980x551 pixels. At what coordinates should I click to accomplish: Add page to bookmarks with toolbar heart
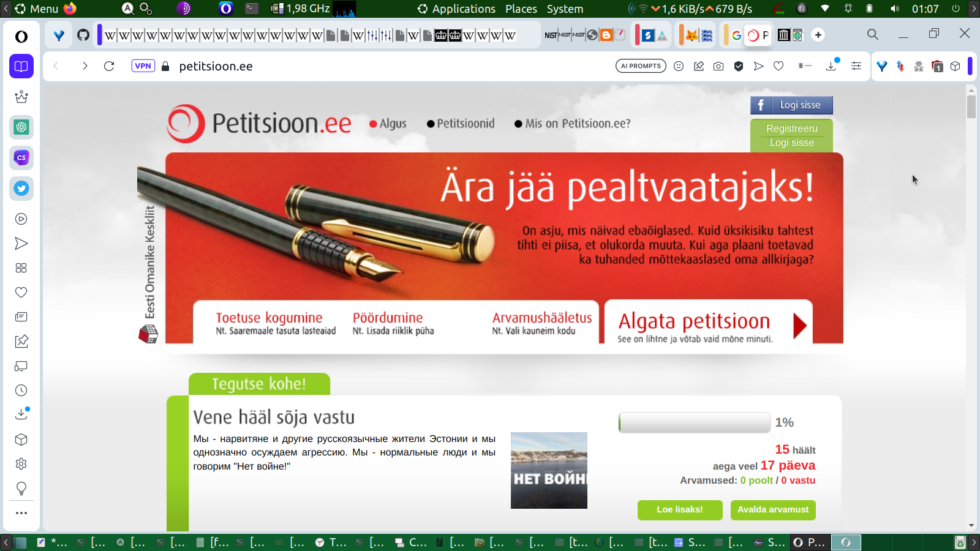778,66
